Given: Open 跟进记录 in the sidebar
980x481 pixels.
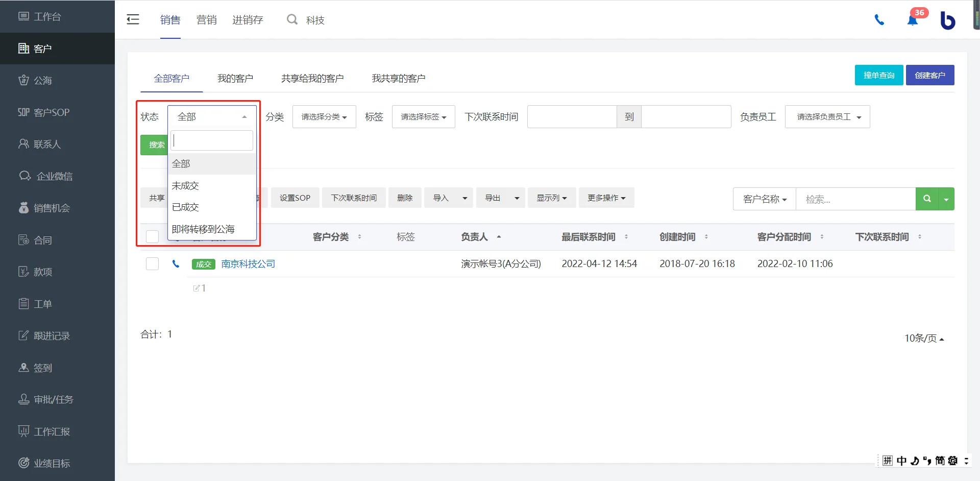Looking at the screenshot, I should [57, 335].
